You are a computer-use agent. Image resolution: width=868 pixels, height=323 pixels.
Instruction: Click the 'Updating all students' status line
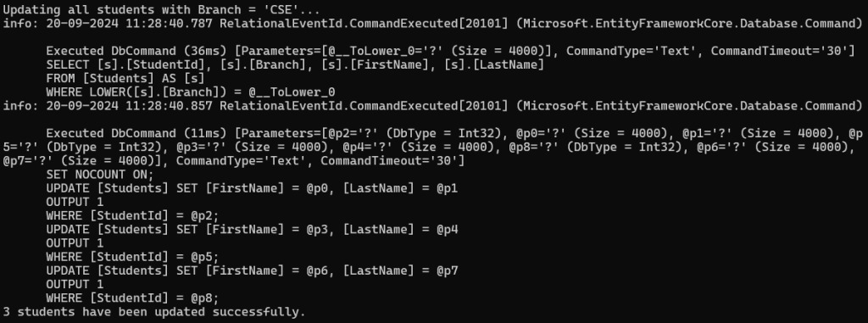(162, 10)
